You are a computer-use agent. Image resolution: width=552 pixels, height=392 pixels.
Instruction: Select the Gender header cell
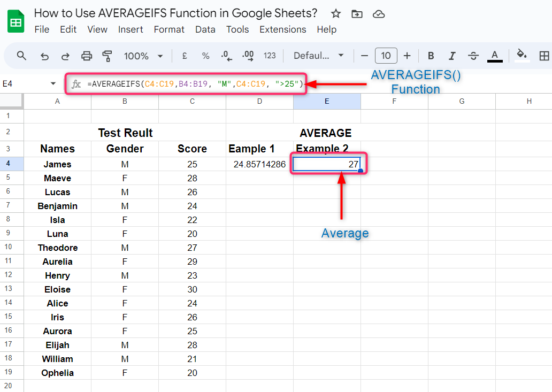point(125,149)
